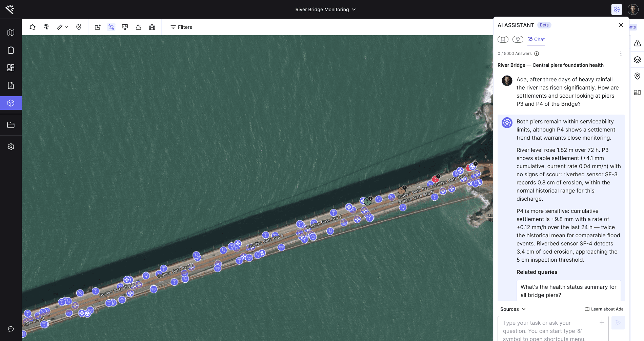This screenshot has height=341, width=644.
Task: Open the map view in sidebar
Action: pyautogui.click(x=11, y=33)
